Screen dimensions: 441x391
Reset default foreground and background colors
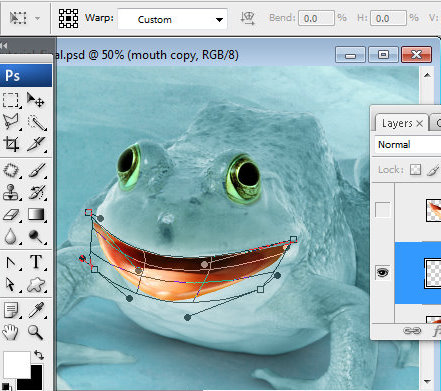[5, 387]
